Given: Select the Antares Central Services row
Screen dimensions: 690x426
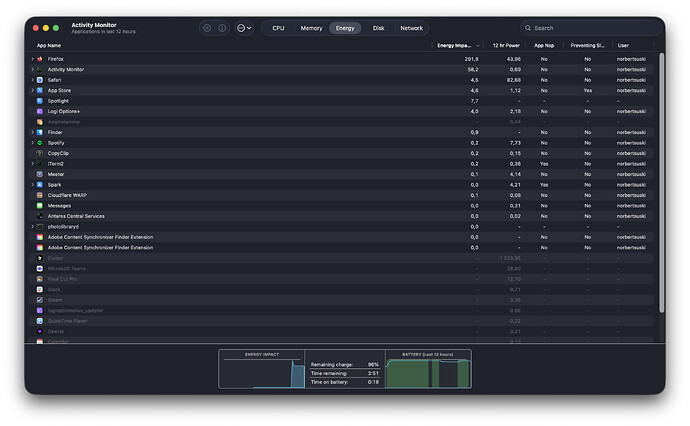Looking at the screenshot, I should [x=341, y=216].
